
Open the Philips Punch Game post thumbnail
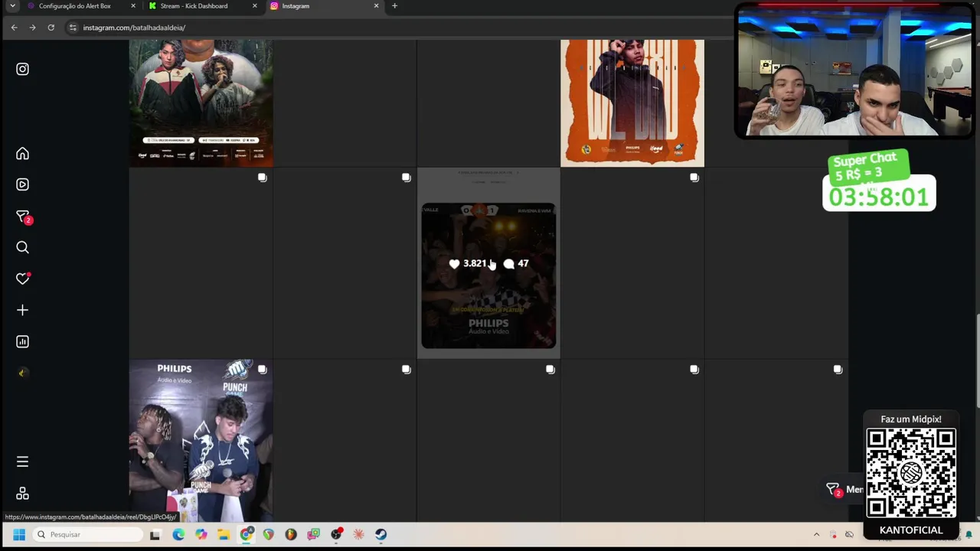201,441
